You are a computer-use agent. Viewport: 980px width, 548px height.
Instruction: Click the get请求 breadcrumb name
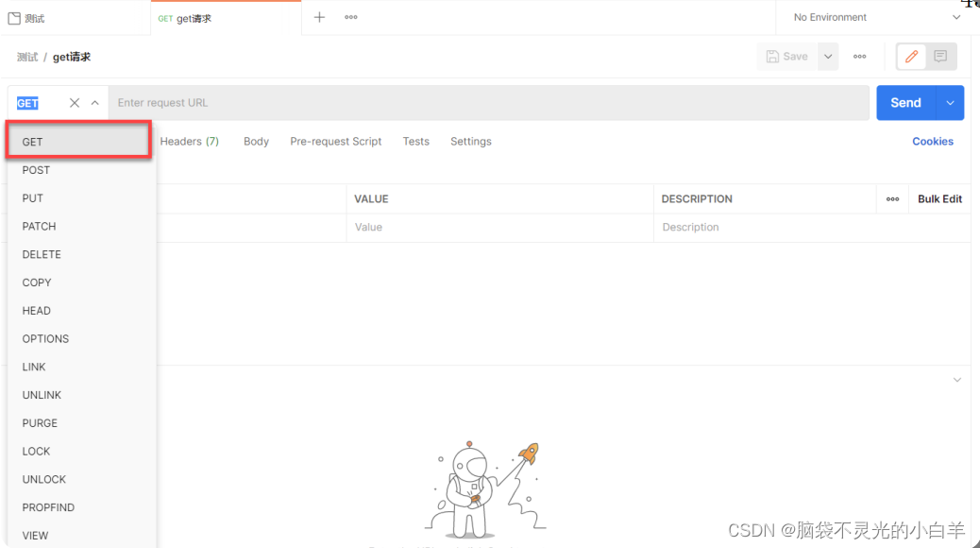coord(72,57)
